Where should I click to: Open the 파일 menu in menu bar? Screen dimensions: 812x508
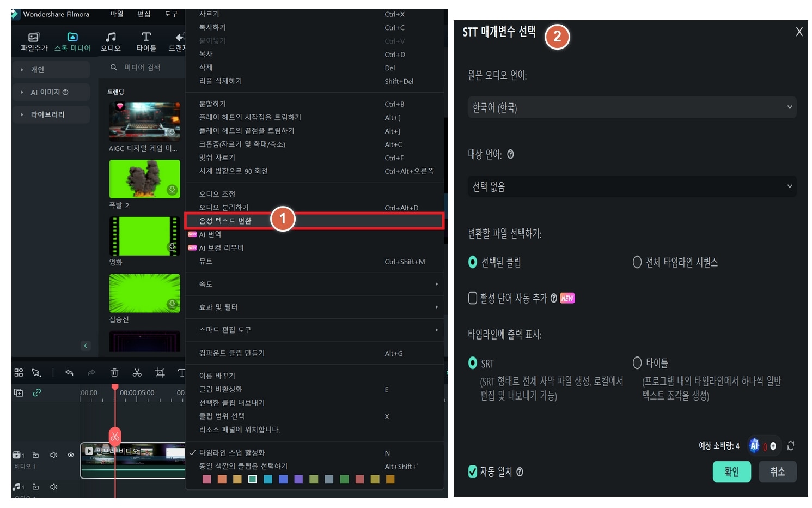pos(117,14)
